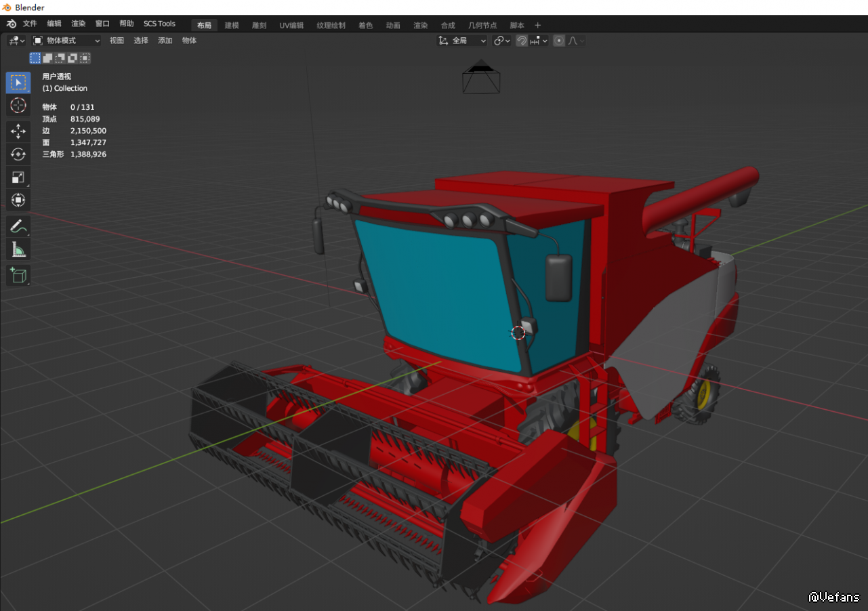Image resolution: width=868 pixels, height=611 pixels.
Task: Click the Add Cube tool
Action: coord(18,275)
